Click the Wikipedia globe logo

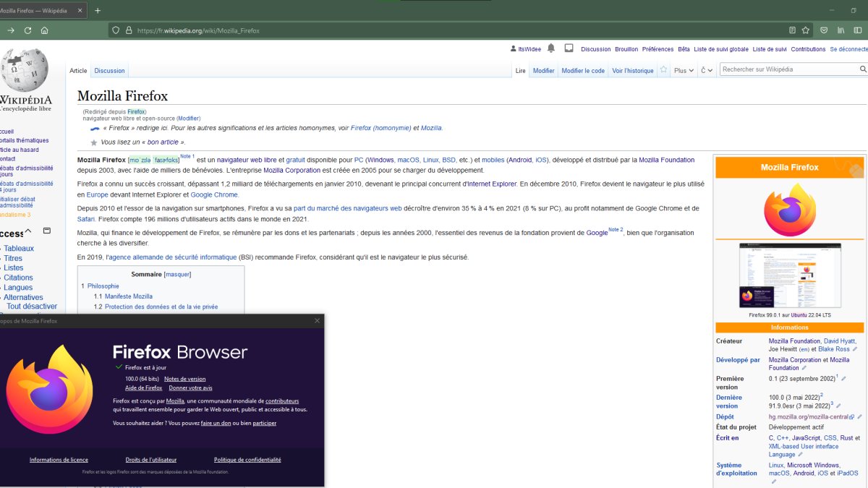coord(25,69)
